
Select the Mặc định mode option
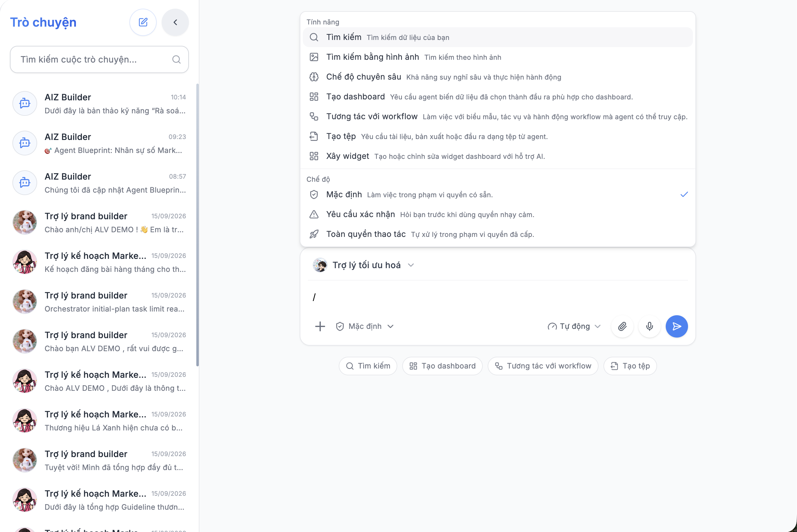[x=498, y=194]
